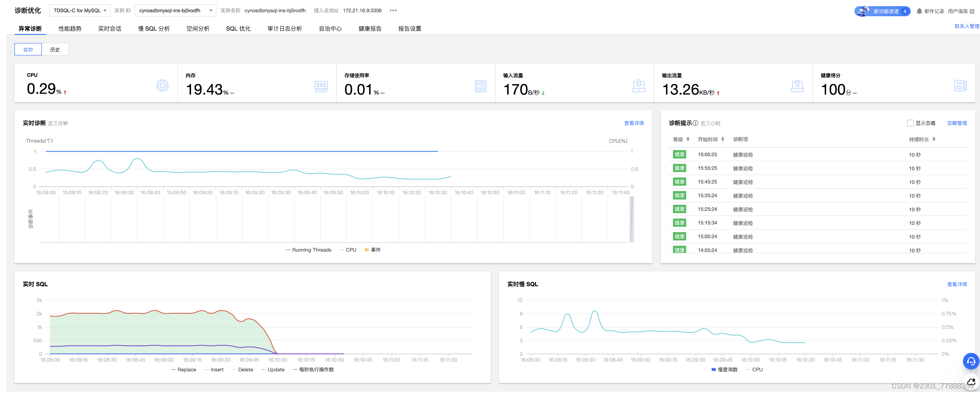Viewport: 980px width, 393px height.
Task: Open the user guide external link icon
Action: click(x=972, y=11)
